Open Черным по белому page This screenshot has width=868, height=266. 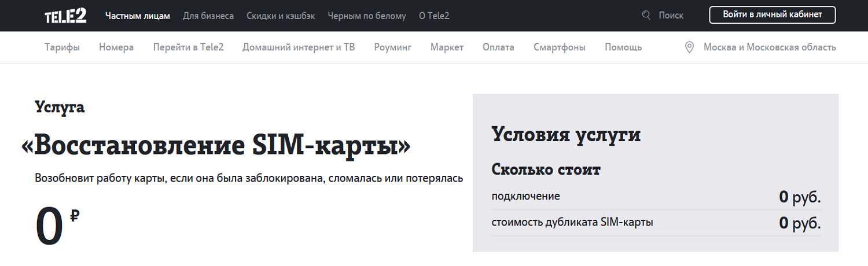[x=367, y=16]
